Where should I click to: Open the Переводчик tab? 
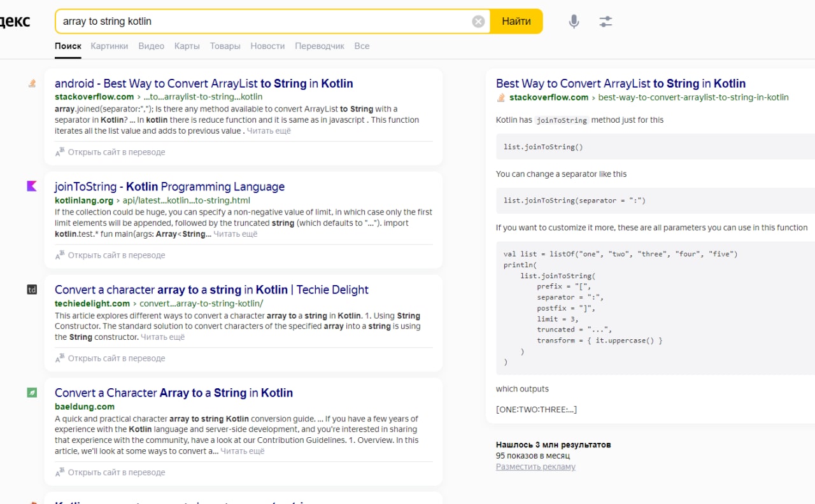coord(320,46)
